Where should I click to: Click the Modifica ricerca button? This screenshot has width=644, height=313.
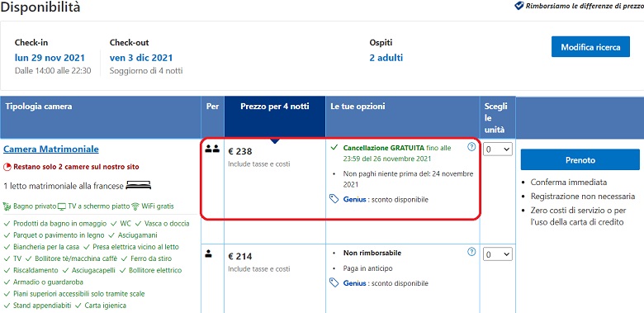point(590,47)
